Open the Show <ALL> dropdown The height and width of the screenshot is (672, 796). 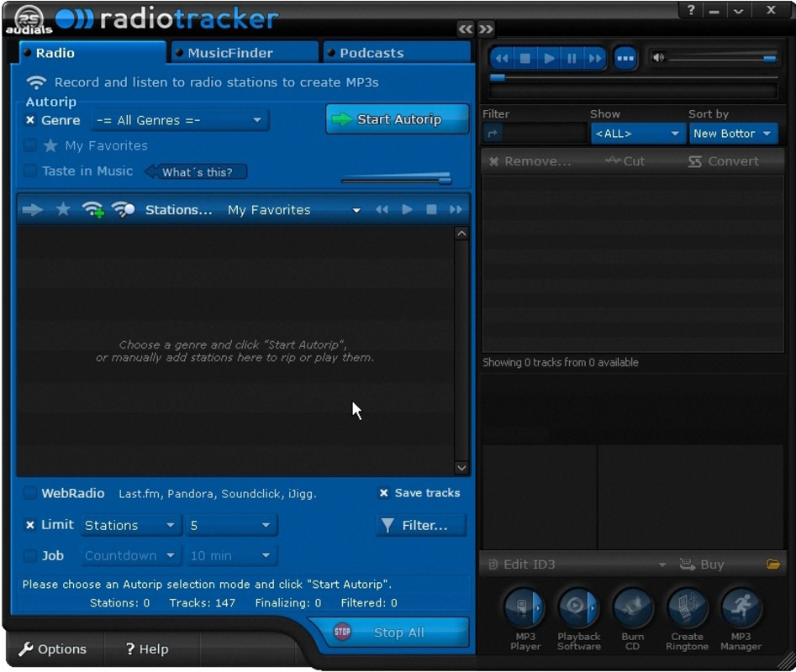(637, 133)
